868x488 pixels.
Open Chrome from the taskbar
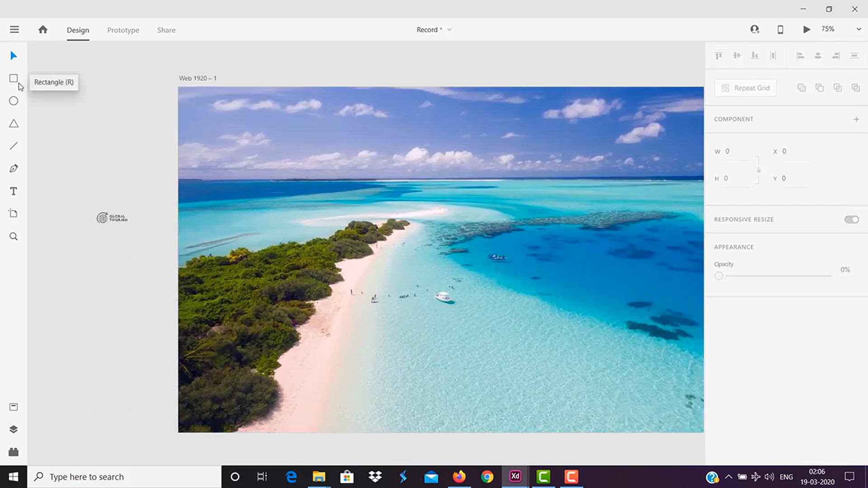tap(487, 477)
